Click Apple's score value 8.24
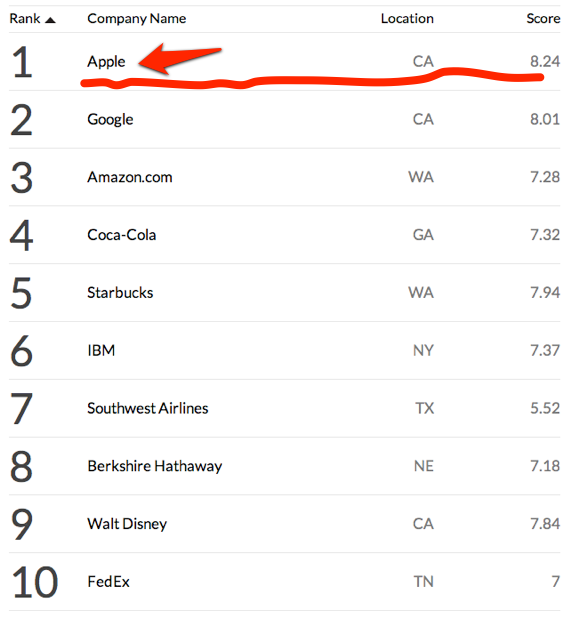Viewport: 580px width, 619px height. tap(545, 62)
